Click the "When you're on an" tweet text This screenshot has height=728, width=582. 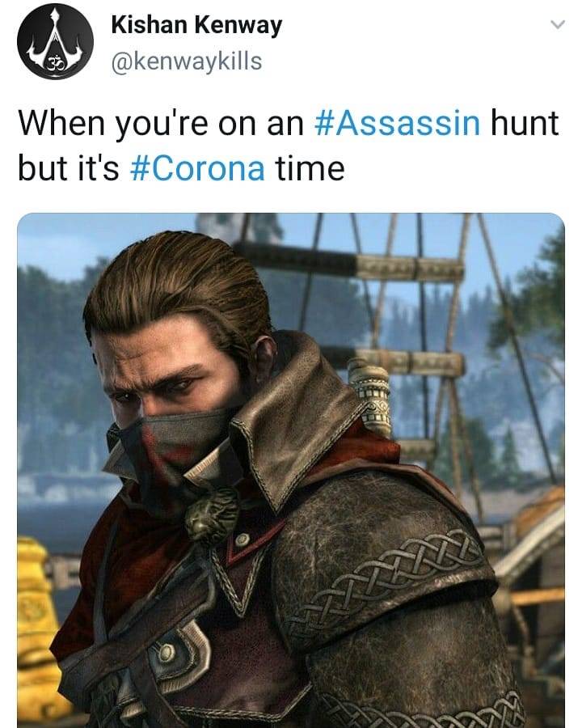(161, 124)
